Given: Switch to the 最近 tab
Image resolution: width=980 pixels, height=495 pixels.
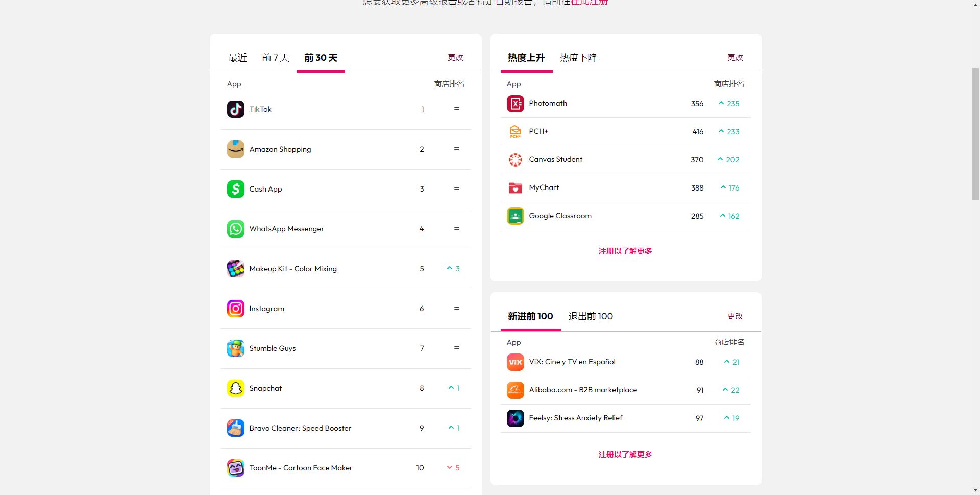Looking at the screenshot, I should (237, 58).
